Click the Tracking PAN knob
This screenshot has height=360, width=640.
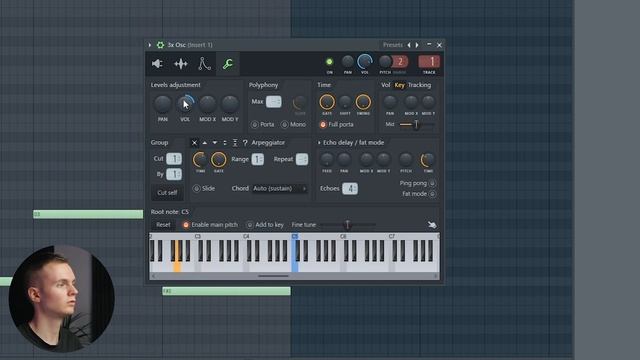point(390,102)
